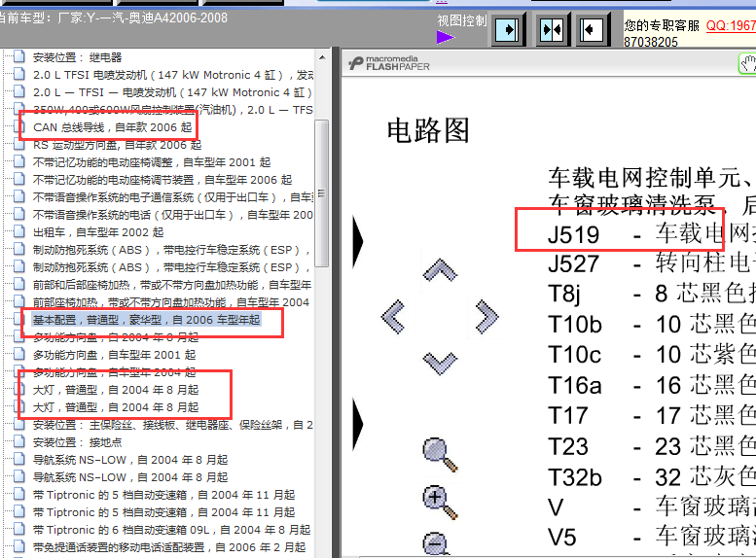Open 'RS 运动型方向盘' document
Screen dimensions: 756x558
pos(117,145)
